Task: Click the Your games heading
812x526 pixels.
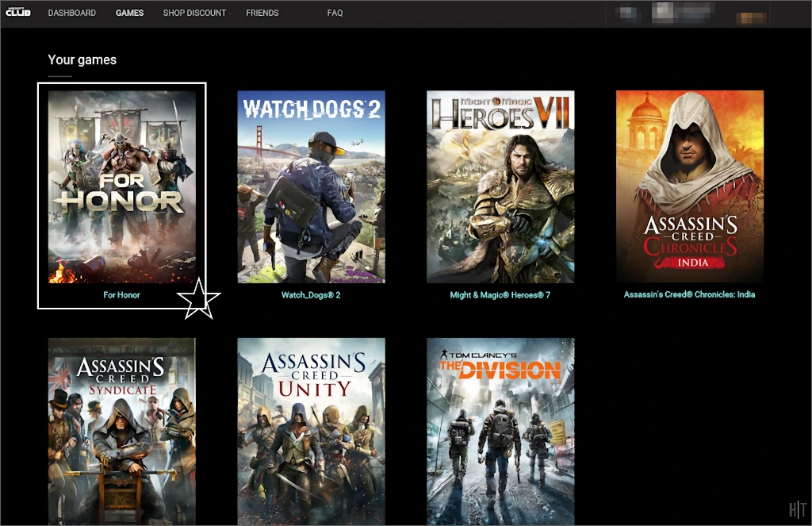Action: pos(82,60)
